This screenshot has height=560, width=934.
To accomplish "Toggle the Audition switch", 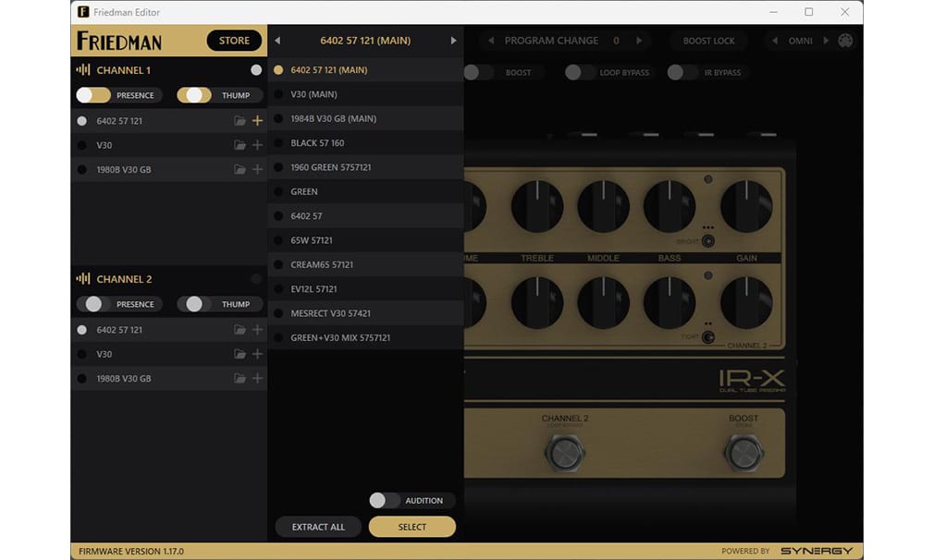I will (x=384, y=501).
